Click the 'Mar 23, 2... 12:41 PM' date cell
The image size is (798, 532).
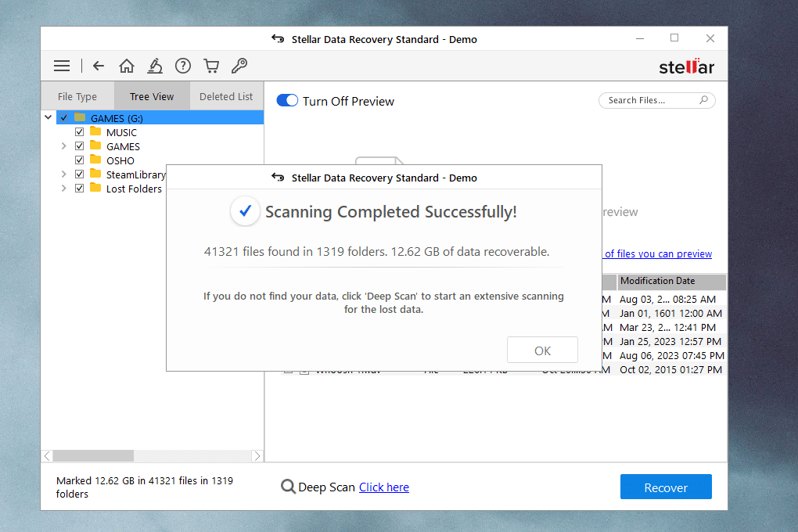point(667,327)
